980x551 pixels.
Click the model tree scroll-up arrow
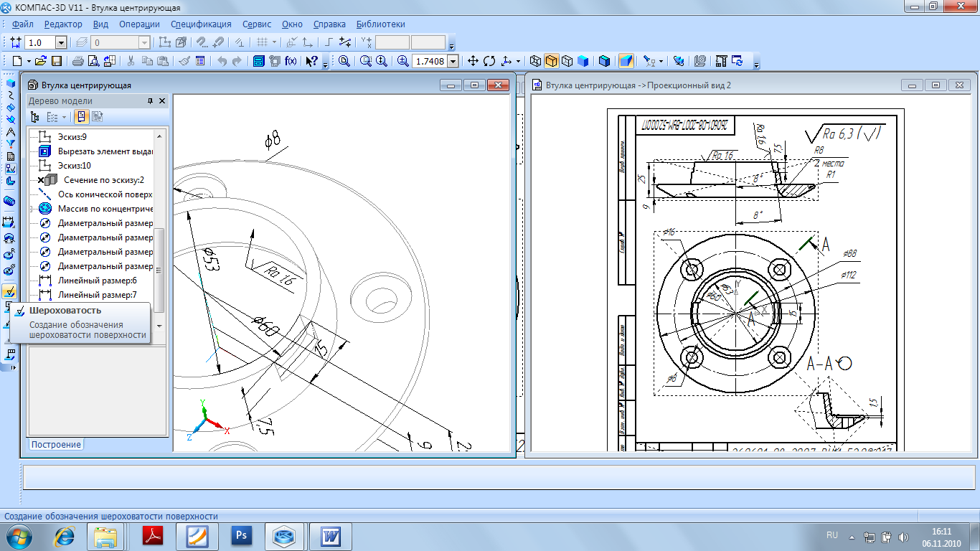pyautogui.click(x=159, y=136)
